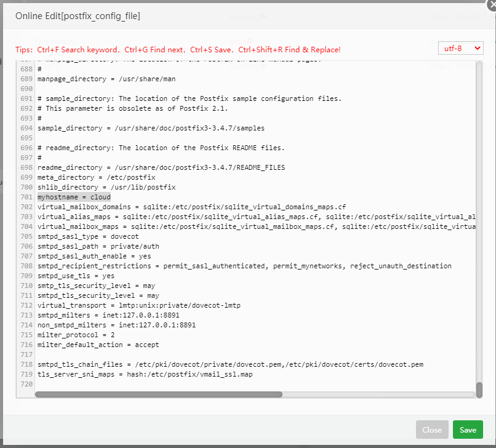Click line number 701 in the gutter
Screen dimensions: 496x448
[x=26, y=197]
